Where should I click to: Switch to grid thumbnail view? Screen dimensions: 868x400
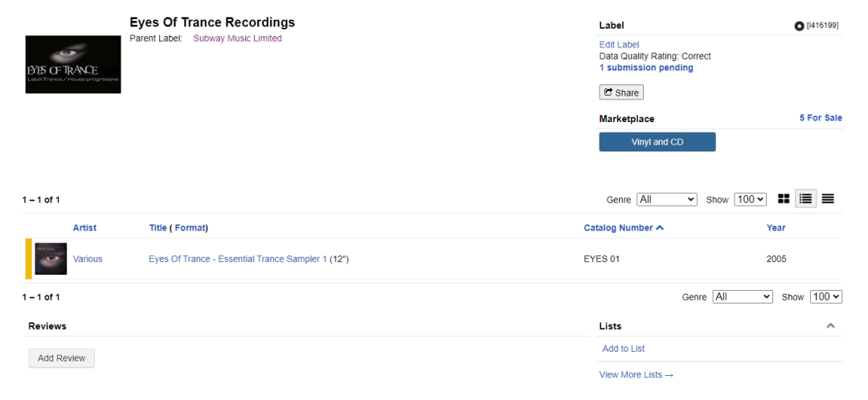pos(782,198)
